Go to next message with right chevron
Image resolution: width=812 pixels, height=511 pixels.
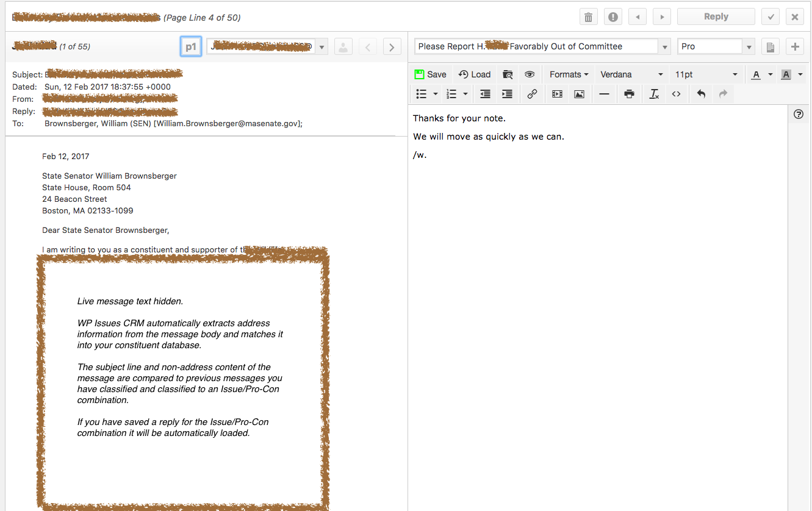392,46
